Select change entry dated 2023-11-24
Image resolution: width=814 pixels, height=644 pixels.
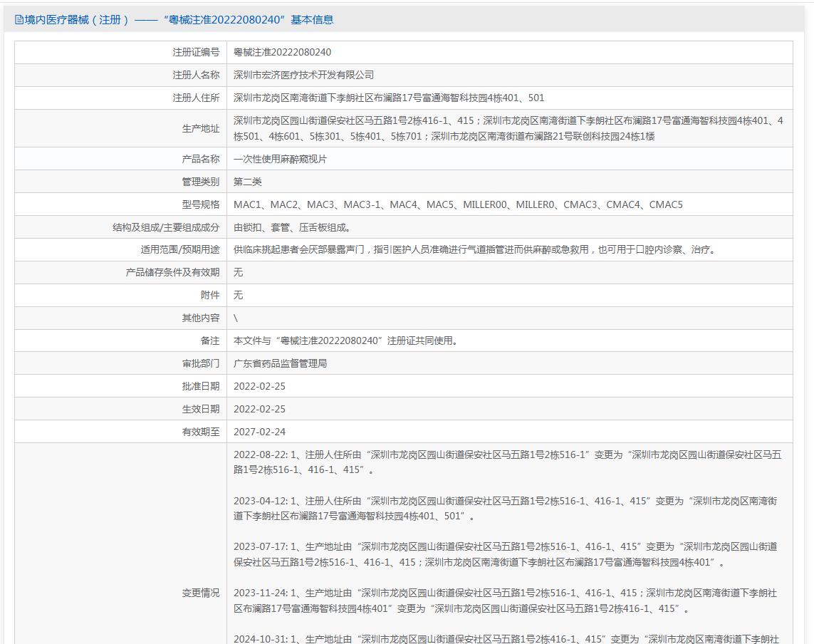click(x=505, y=601)
